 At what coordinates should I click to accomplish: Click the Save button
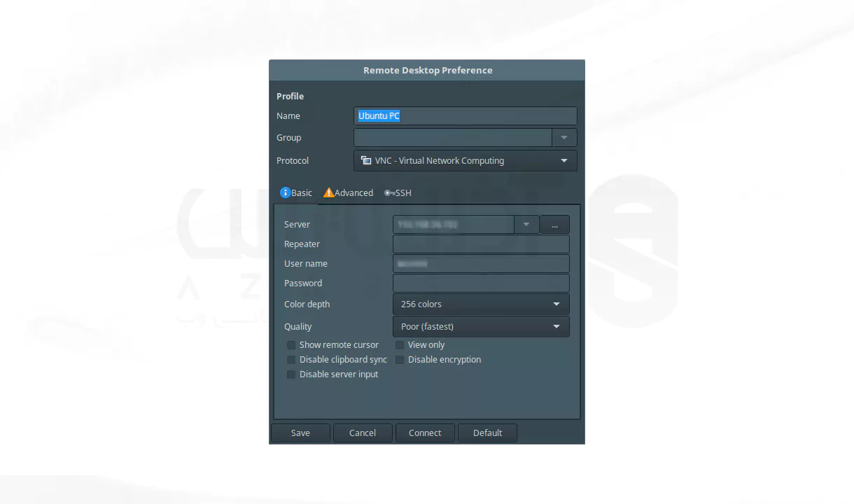point(300,433)
